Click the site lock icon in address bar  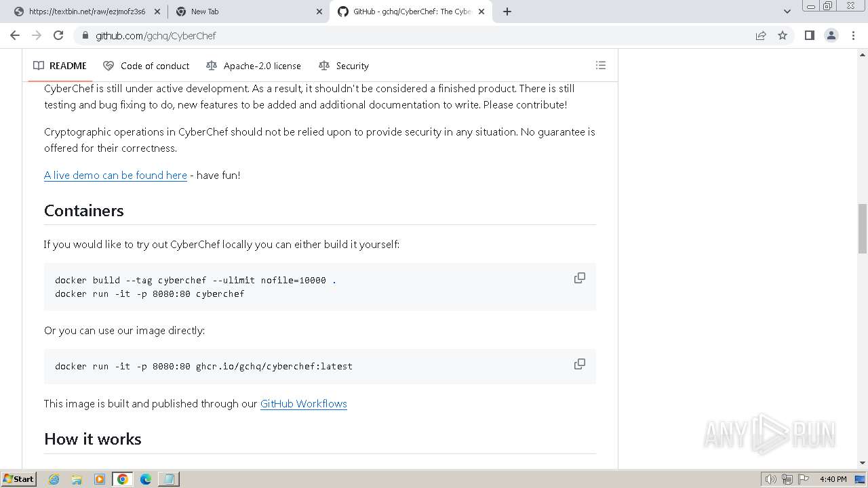(x=85, y=35)
